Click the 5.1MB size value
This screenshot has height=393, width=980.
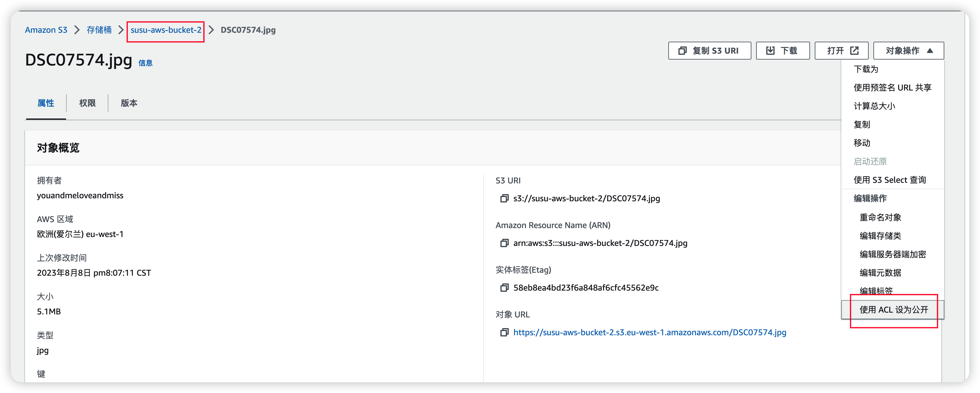click(49, 311)
